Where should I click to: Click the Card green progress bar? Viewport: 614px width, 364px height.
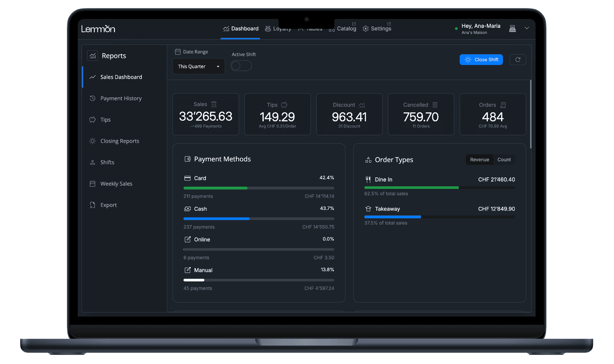click(x=215, y=188)
